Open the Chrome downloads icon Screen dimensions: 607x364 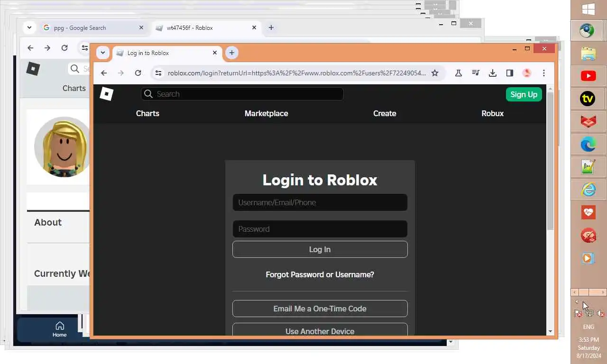[x=493, y=73]
